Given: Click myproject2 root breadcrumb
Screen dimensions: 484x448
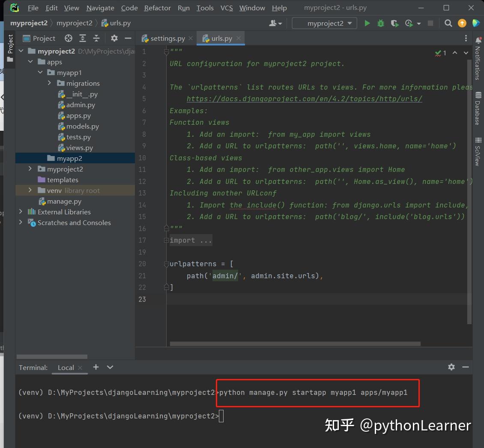Looking at the screenshot, I should [29, 23].
